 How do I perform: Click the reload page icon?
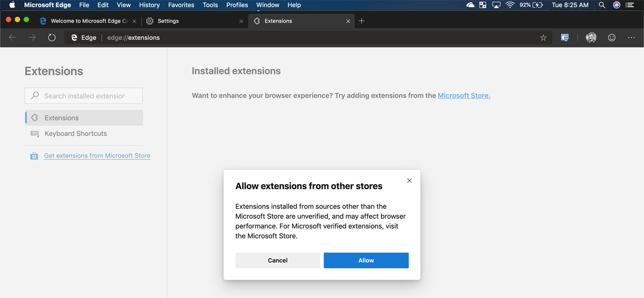coord(52,38)
